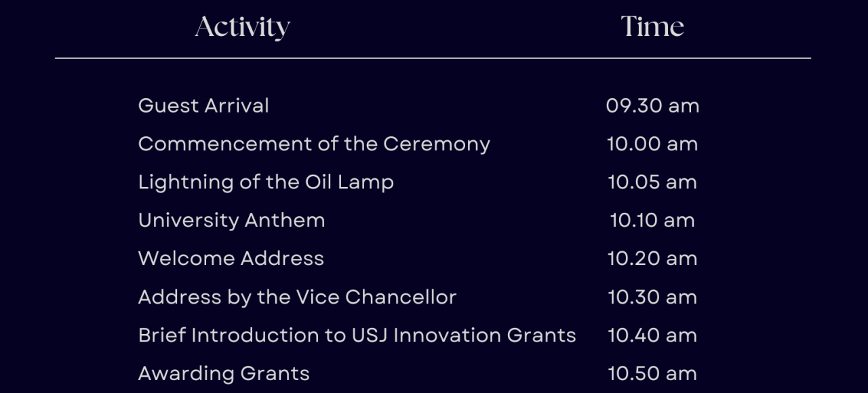This screenshot has height=393, width=868.
Task: Click the 10.30 am time entry
Action: [652, 297]
